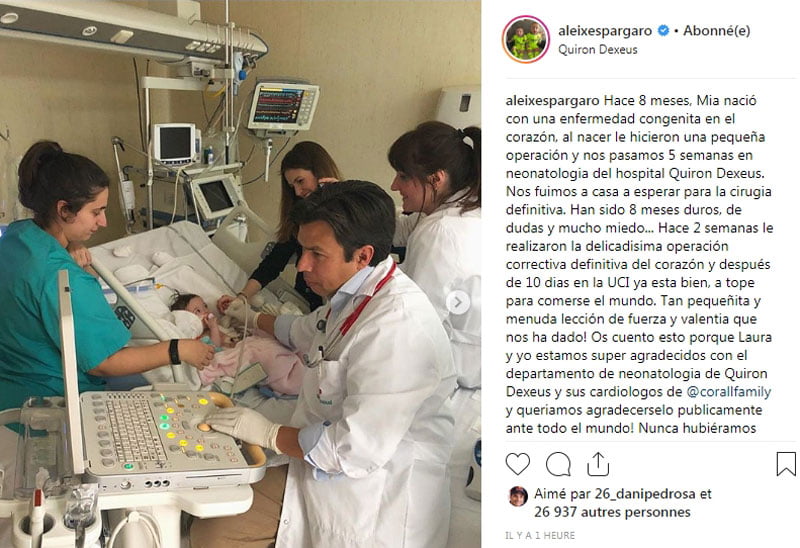Open comments via speech bubble icon
Image resolution: width=800 pixels, height=548 pixels.
coord(558,464)
